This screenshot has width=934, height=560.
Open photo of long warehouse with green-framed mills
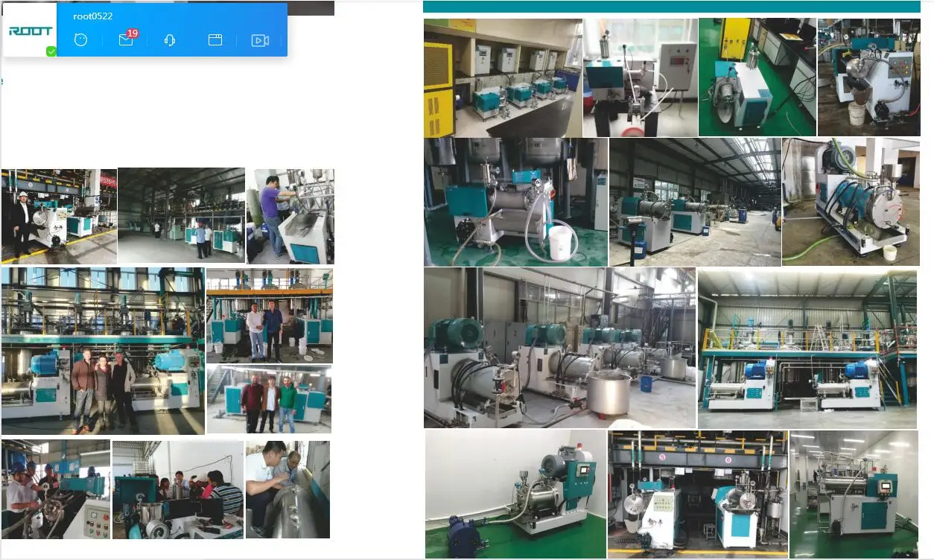click(x=695, y=202)
